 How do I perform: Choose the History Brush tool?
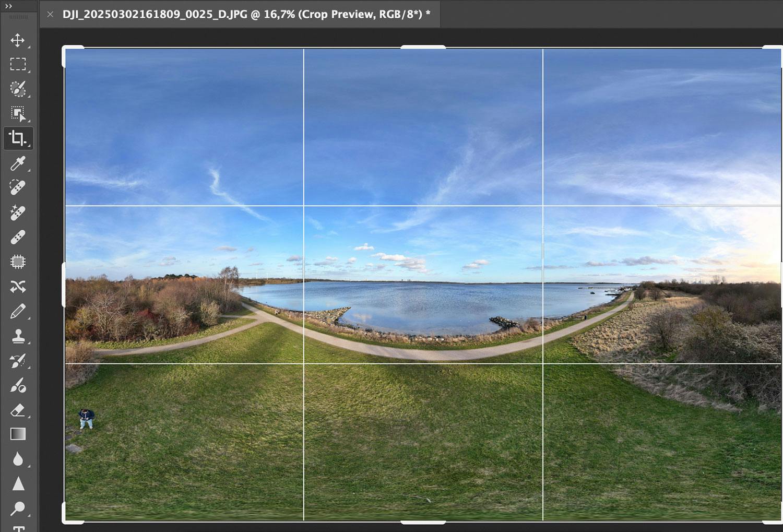18,361
